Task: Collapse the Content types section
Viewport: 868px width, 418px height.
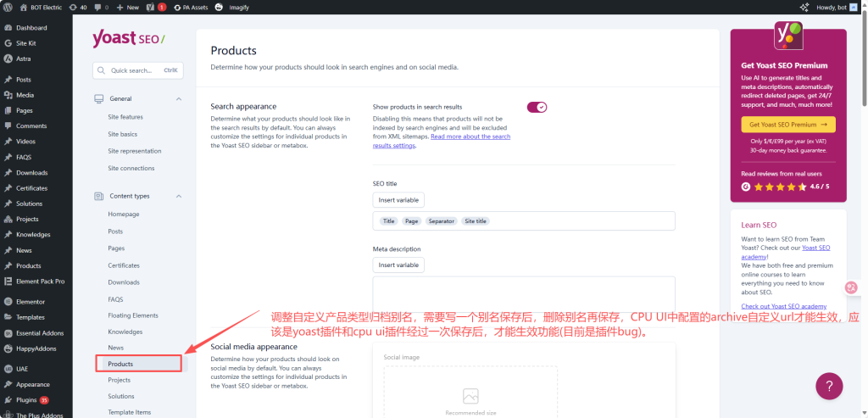Action: click(x=178, y=197)
